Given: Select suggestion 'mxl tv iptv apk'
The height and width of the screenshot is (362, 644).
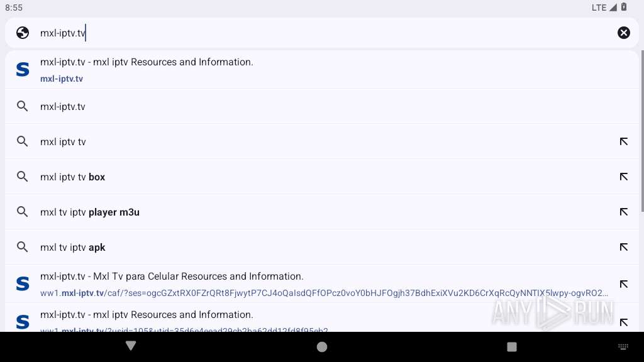Looking at the screenshot, I should (x=322, y=248).
